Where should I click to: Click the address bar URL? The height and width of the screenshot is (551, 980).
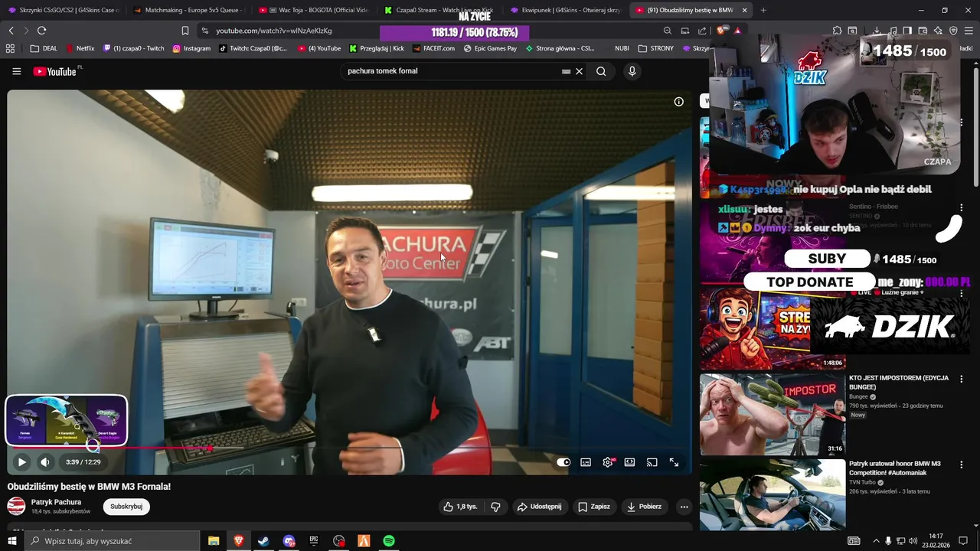pyautogui.click(x=274, y=31)
